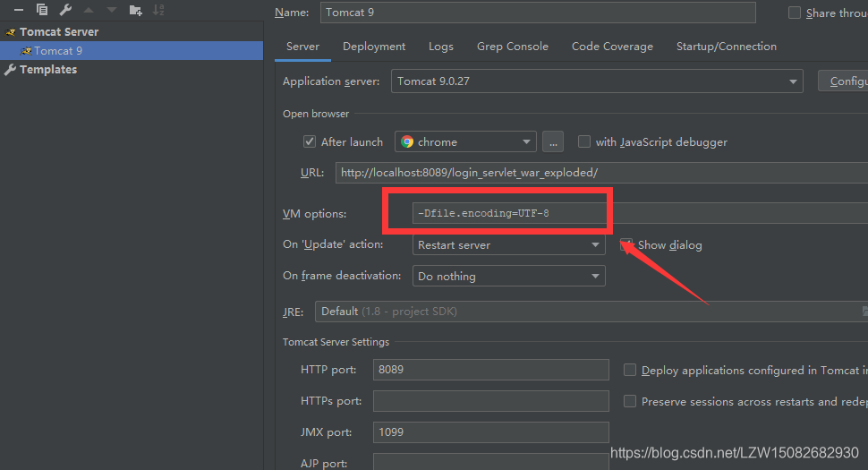This screenshot has width=868, height=470.
Task: Switch to the Deployment tab
Action: (x=374, y=47)
